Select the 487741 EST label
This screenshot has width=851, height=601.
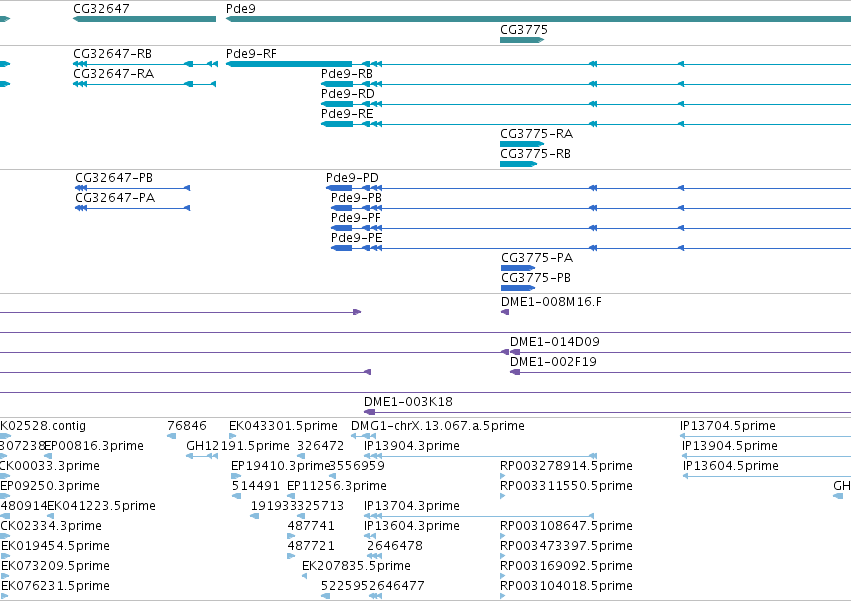(x=311, y=527)
